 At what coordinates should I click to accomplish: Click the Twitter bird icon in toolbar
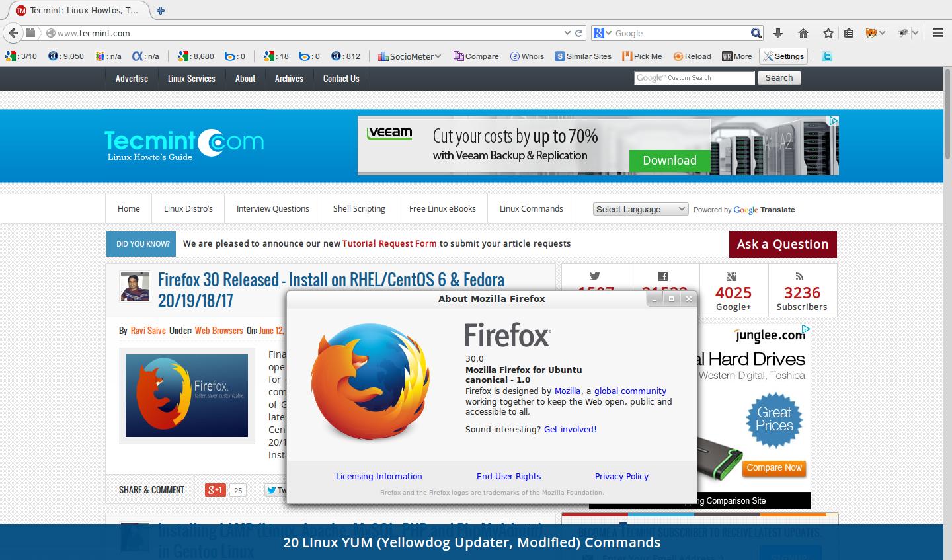click(826, 56)
